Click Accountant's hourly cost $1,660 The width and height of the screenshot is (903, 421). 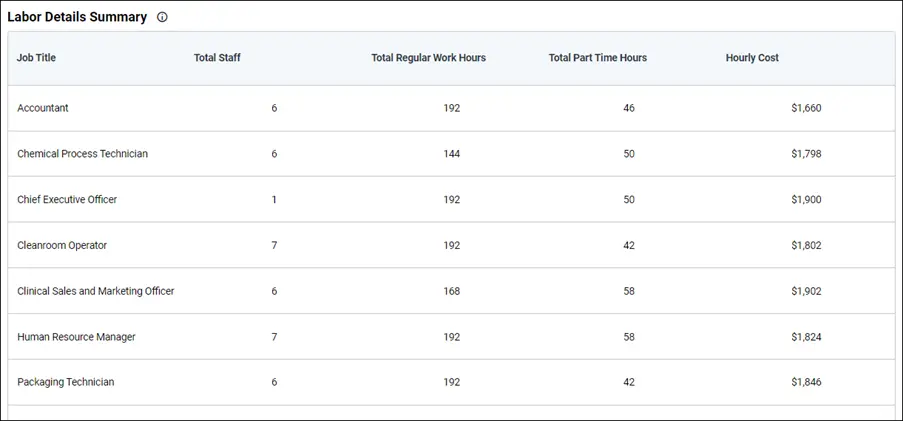click(x=806, y=108)
